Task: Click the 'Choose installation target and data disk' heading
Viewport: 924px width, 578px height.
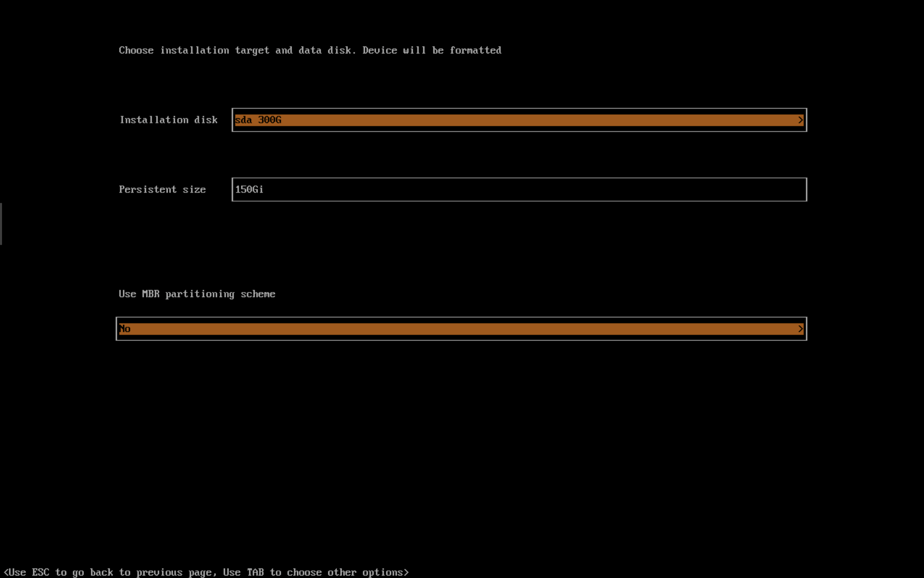Action: click(x=310, y=51)
